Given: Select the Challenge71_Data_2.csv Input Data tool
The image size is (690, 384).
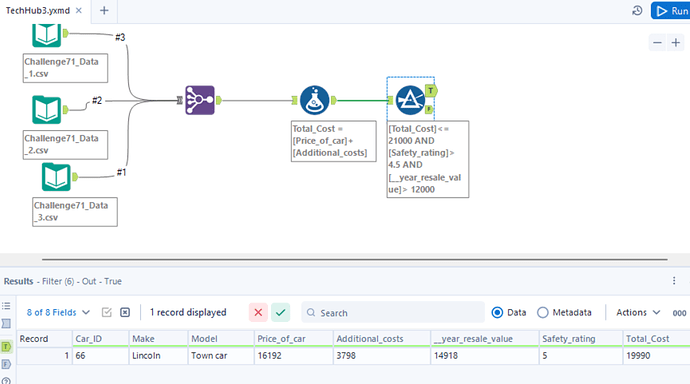Looking at the screenshot, I should [46, 110].
